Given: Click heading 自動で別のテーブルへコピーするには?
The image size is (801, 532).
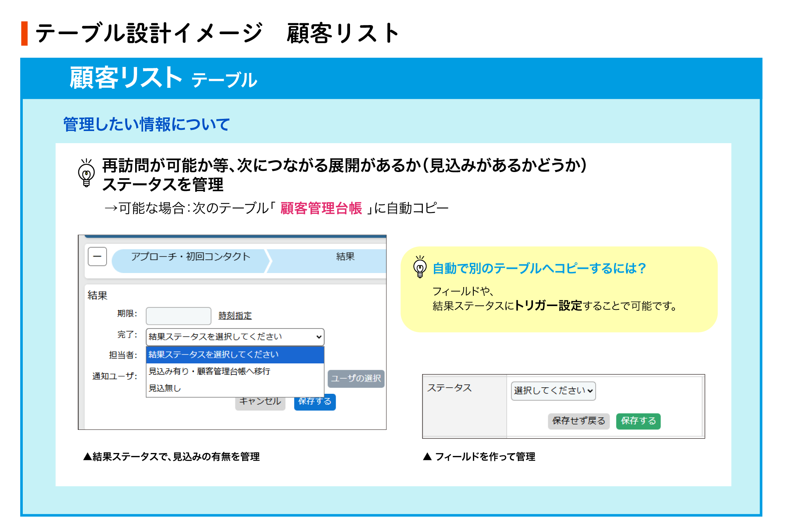Looking at the screenshot, I should [539, 268].
